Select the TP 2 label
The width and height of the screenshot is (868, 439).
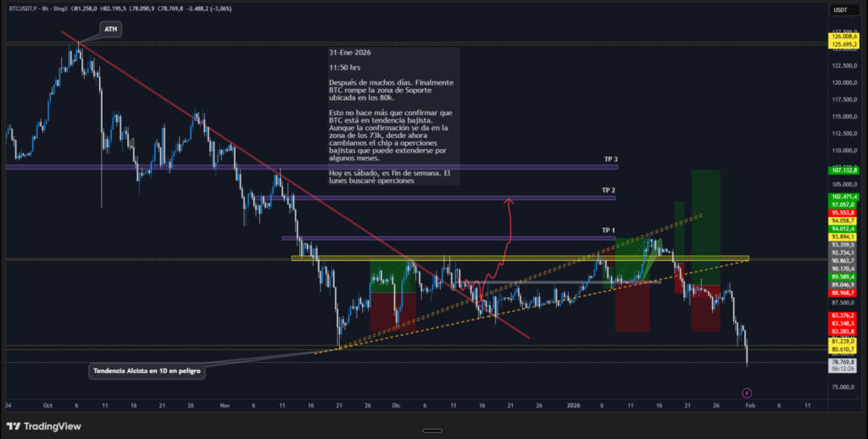click(x=608, y=191)
